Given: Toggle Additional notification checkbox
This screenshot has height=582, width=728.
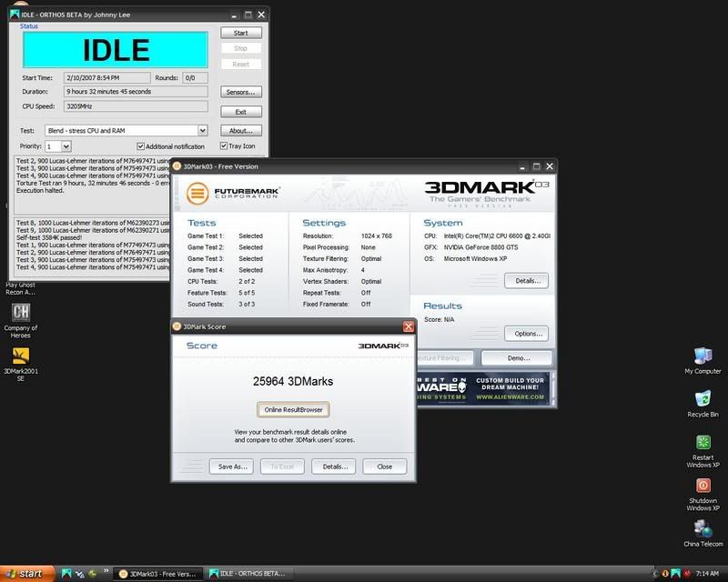Looking at the screenshot, I should (x=141, y=146).
